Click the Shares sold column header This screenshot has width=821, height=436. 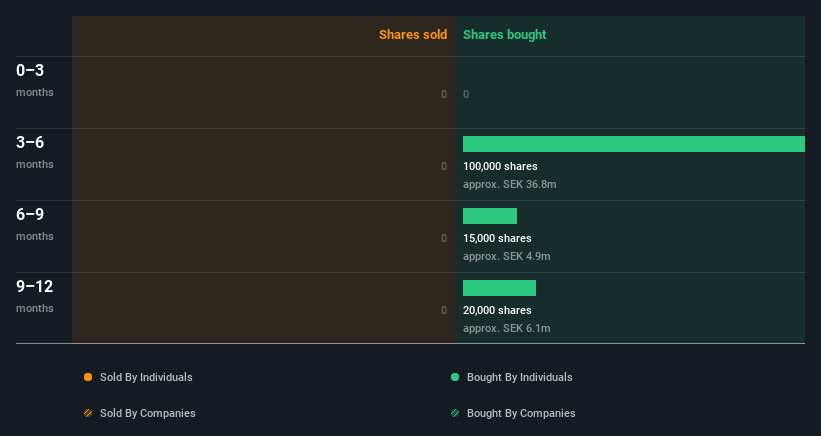[413, 35]
